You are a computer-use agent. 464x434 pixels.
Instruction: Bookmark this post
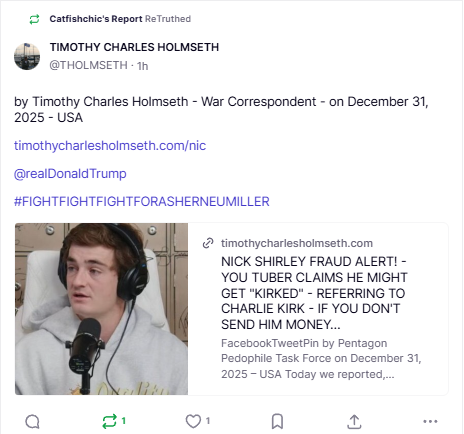tap(277, 421)
